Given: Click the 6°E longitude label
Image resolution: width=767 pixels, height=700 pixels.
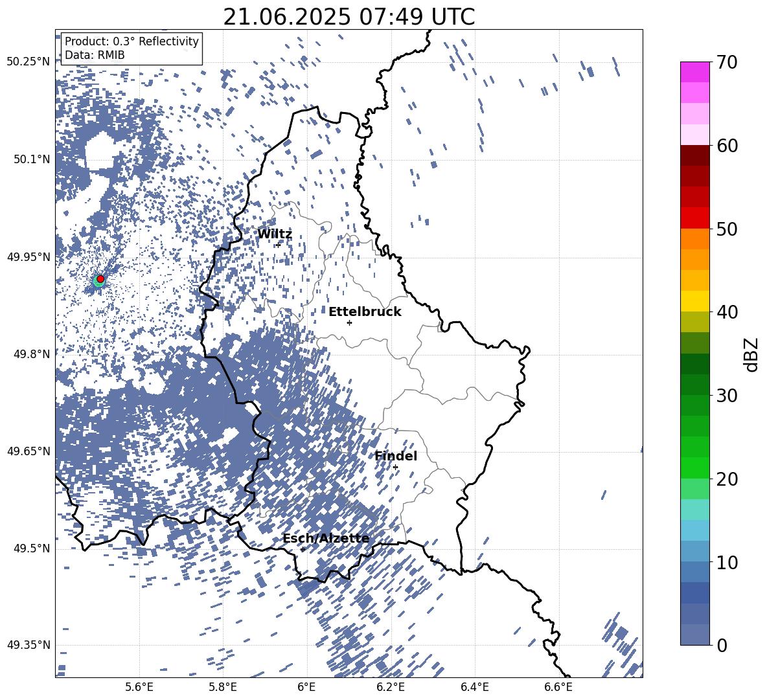Looking at the screenshot, I should [x=306, y=687].
